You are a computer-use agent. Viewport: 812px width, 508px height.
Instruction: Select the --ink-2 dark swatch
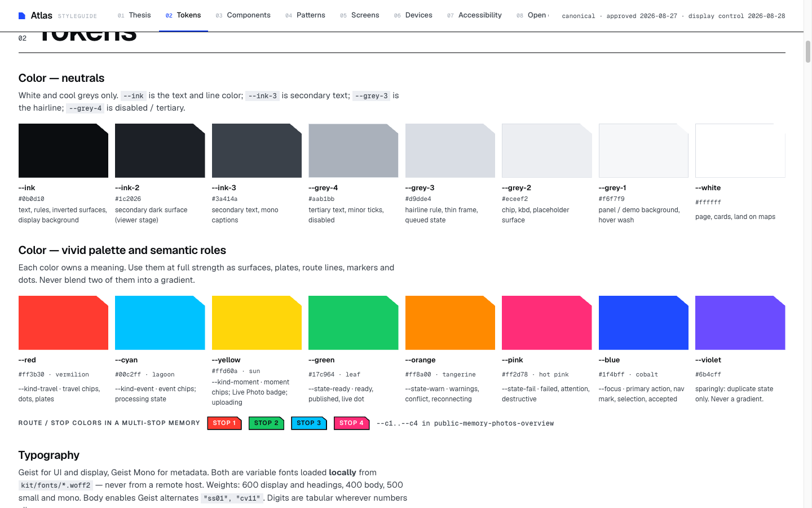click(160, 151)
